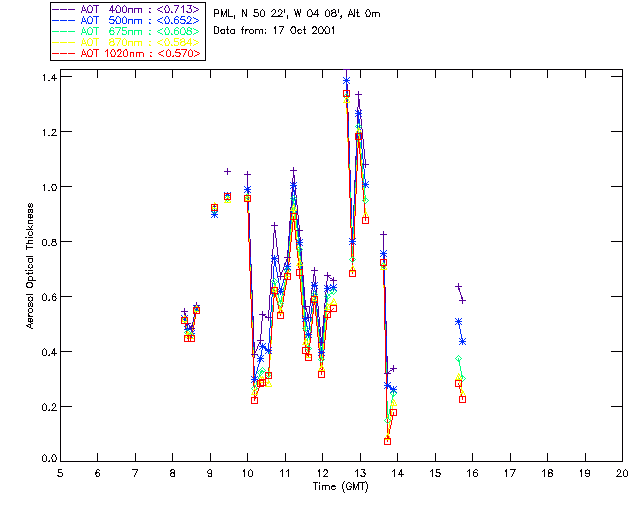640x512 pixels.
Task: Click the AOT 675nm legend entry
Action: pos(127,31)
